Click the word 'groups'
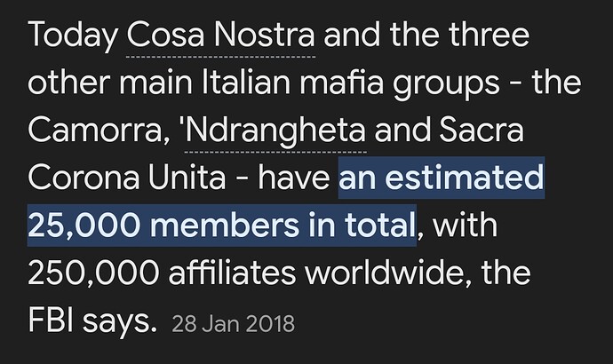 tap(446, 84)
